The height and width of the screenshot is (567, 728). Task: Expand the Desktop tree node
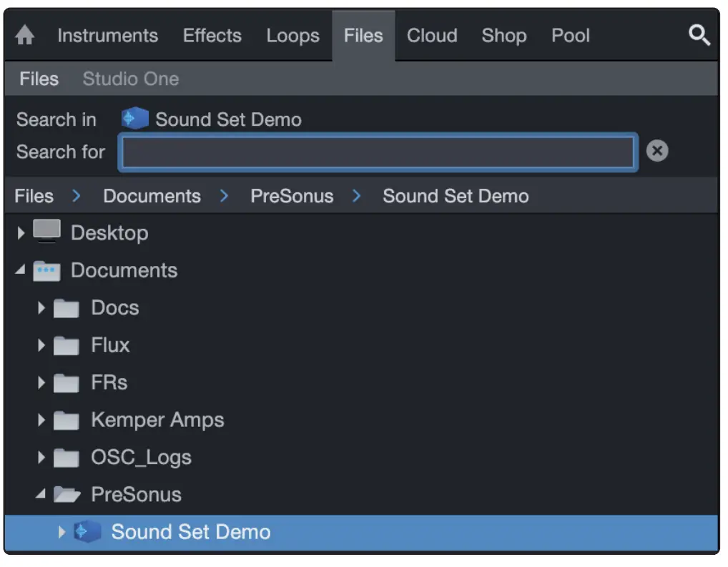point(21,233)
